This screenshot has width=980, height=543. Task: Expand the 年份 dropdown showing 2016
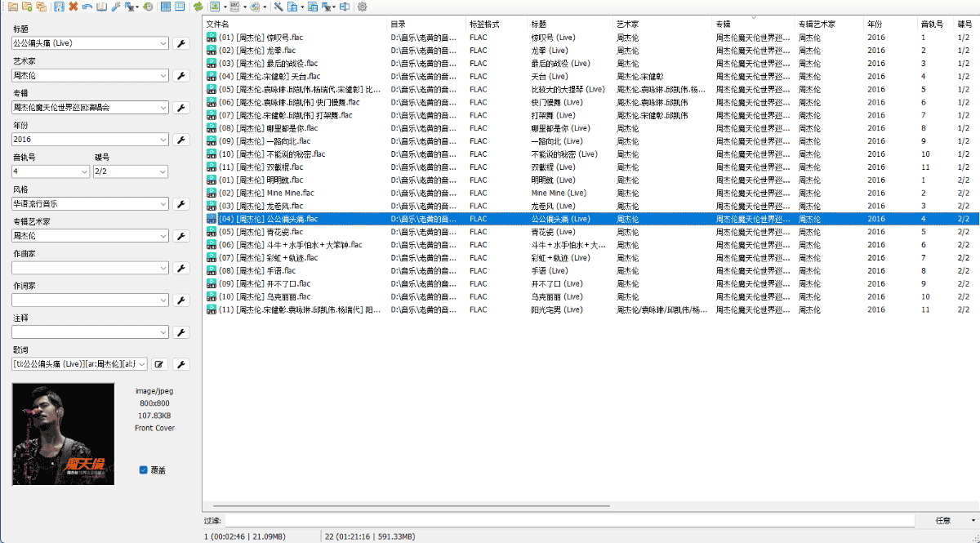(x=163, y=140)
